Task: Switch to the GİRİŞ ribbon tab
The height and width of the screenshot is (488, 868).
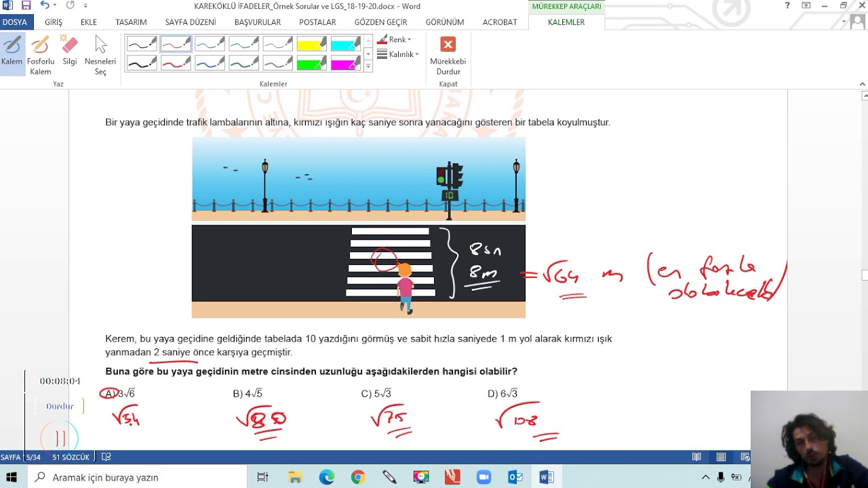Action: point(54,22)
